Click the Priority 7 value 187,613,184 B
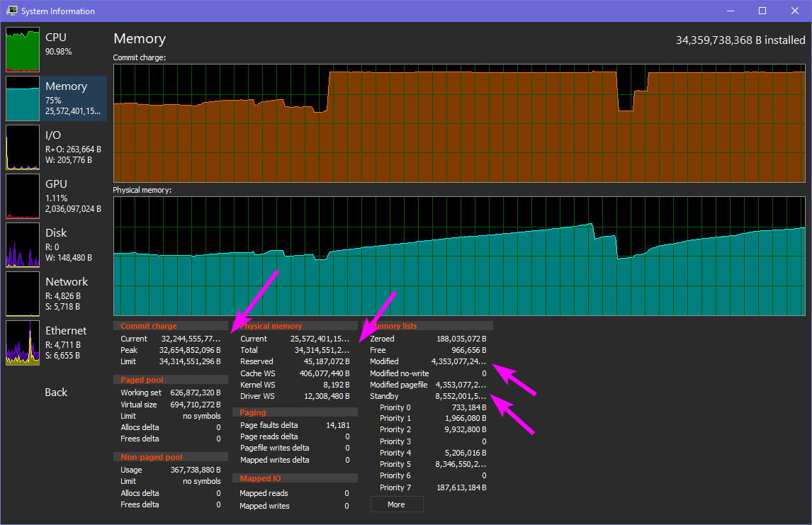 [461, 487]
